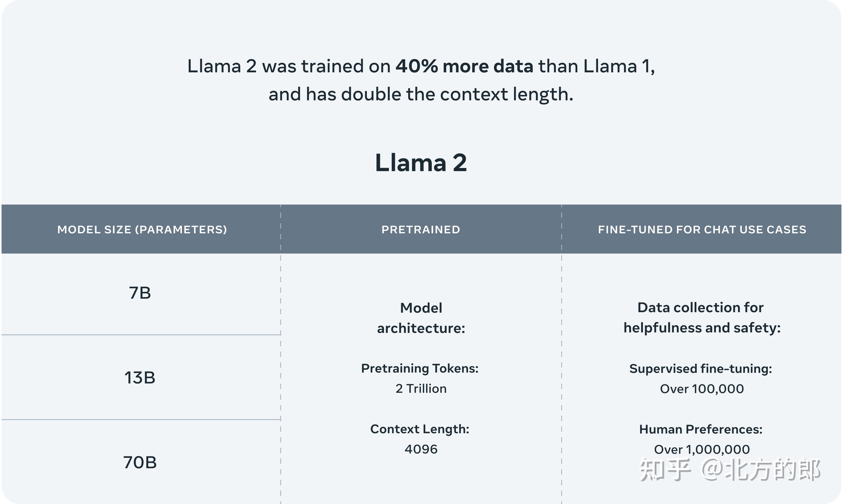The height and width of the screenshot is (504, 843).
Task: Click the MODEL SIZE (PARAMETERS) column header
Action: pos(142,230)
